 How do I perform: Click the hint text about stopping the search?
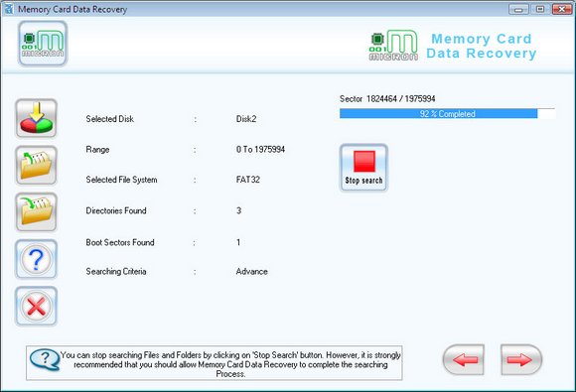point(230,364)
